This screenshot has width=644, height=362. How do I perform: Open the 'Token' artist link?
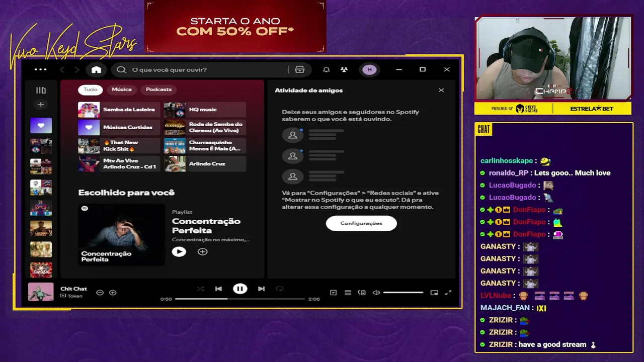75,296
